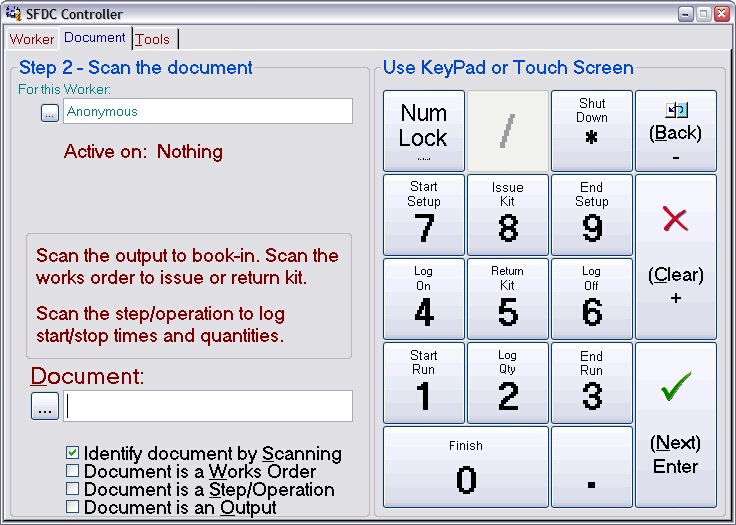
Task: Open the Tools tab
Action: pyautogui.click(x=153, y=39)
